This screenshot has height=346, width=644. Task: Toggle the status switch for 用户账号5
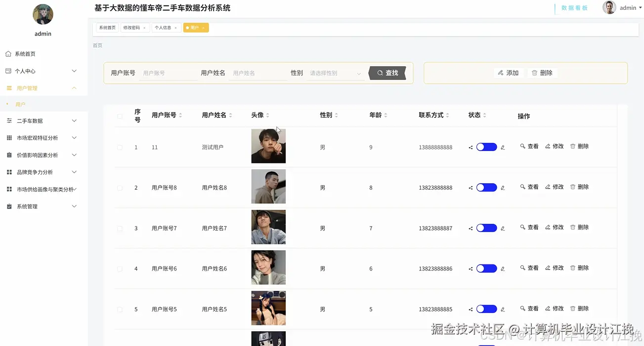486,309
